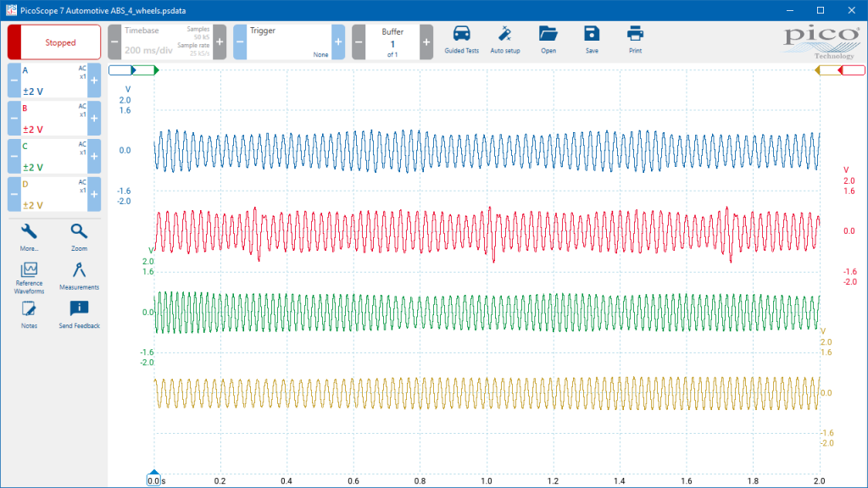Open the Guided Tests car icon
Viewport: 868px width, 488px height.
[462, 36]
